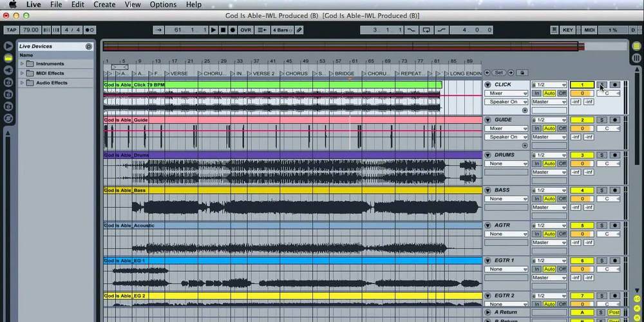The image size is (644, 322).
Task: Stop playback with the Stop button
Action: (223, 30)
